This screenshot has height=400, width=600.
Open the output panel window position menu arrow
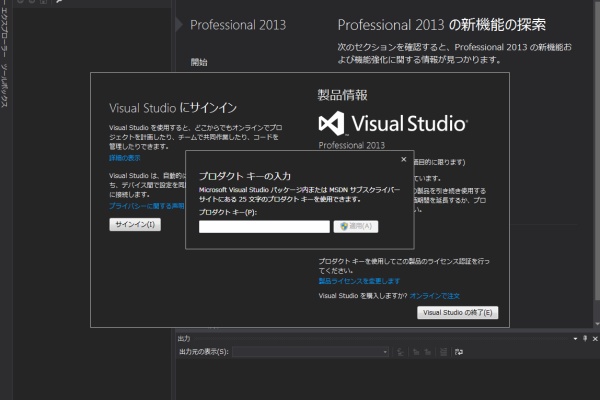point(574,339)
